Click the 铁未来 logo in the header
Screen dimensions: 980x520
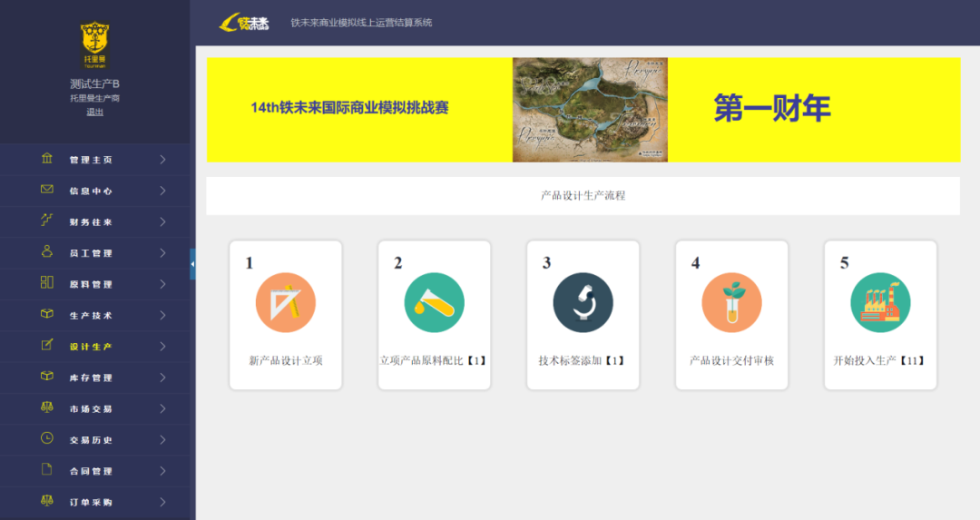coord(244,23)
